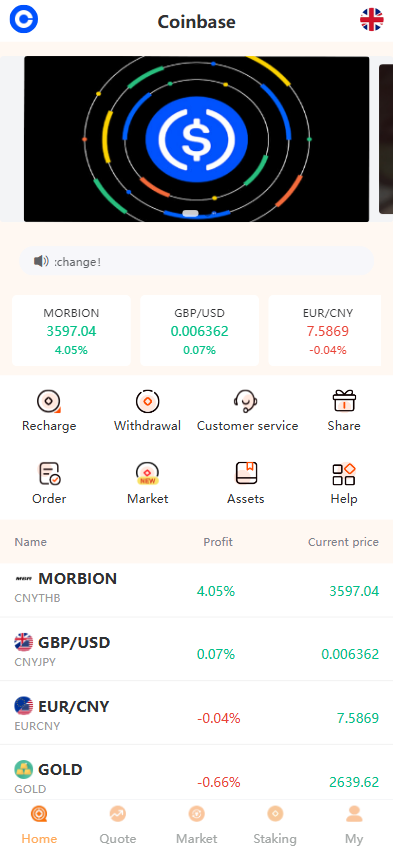Open the Market icon with NEW badge
This screenshot has width=393, height=851.
tap(147, 474)
